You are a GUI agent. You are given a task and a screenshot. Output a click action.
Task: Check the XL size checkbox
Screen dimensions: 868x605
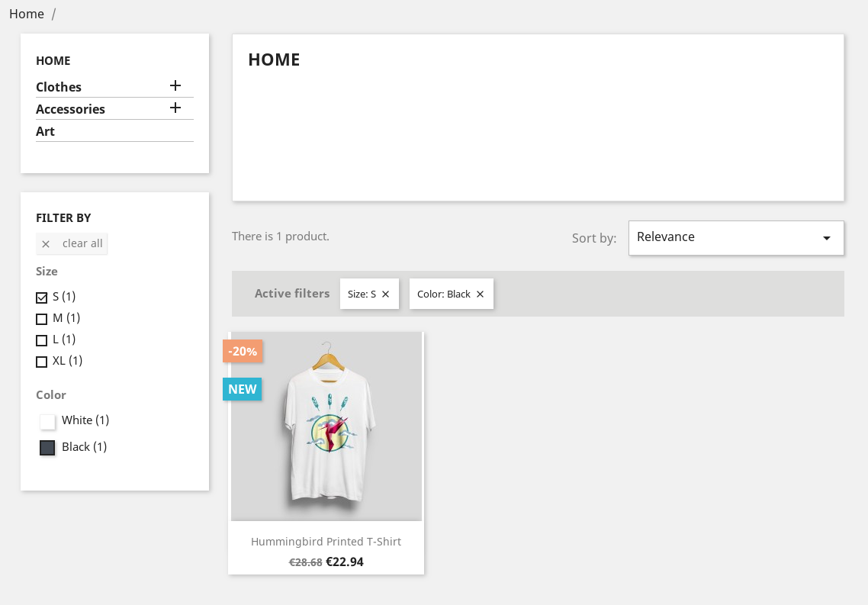(41, 362)
